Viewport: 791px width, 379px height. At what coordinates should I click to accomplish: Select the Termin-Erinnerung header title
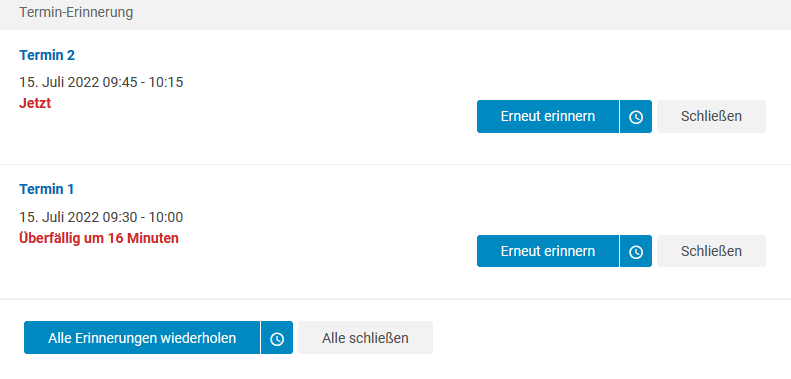(76, 13)
